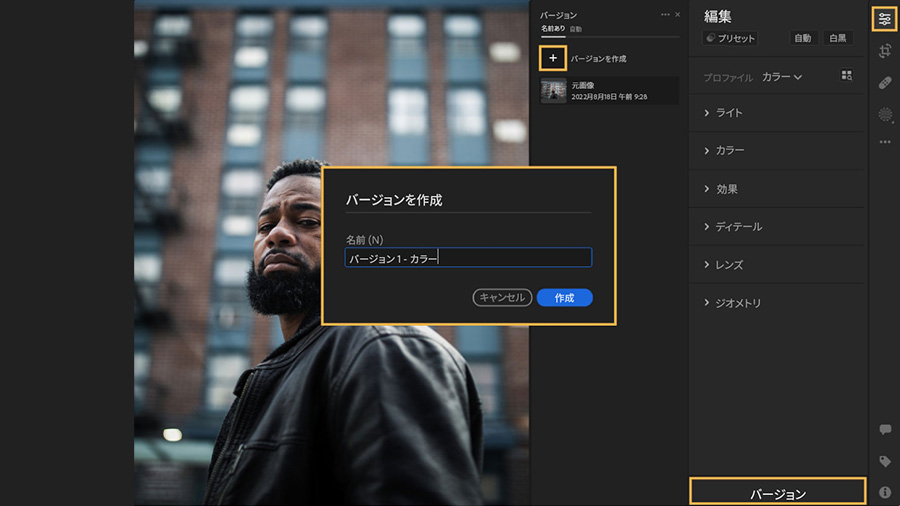The width and height of the screenshot is (900, 506).
Task: Close the Versions panel
Action: 677,14
